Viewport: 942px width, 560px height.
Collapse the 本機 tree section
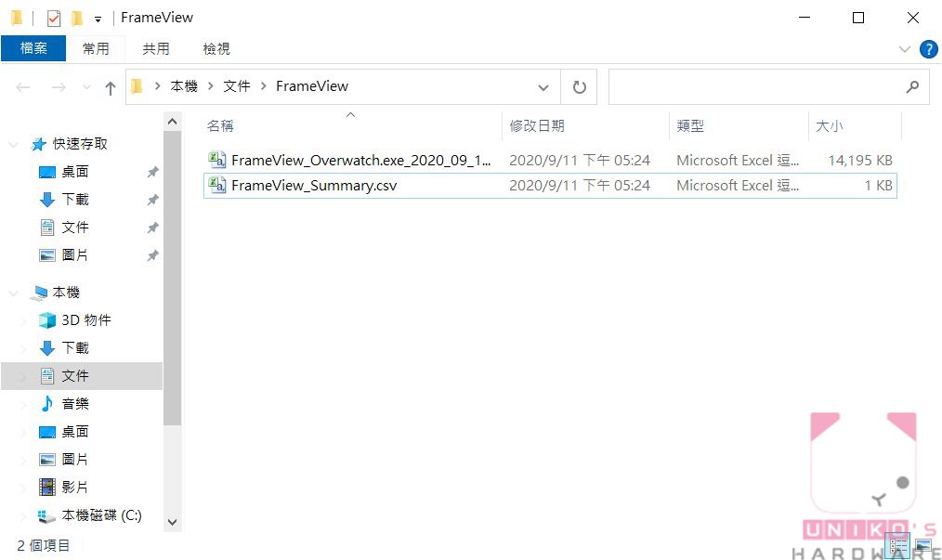click(13, 293)
